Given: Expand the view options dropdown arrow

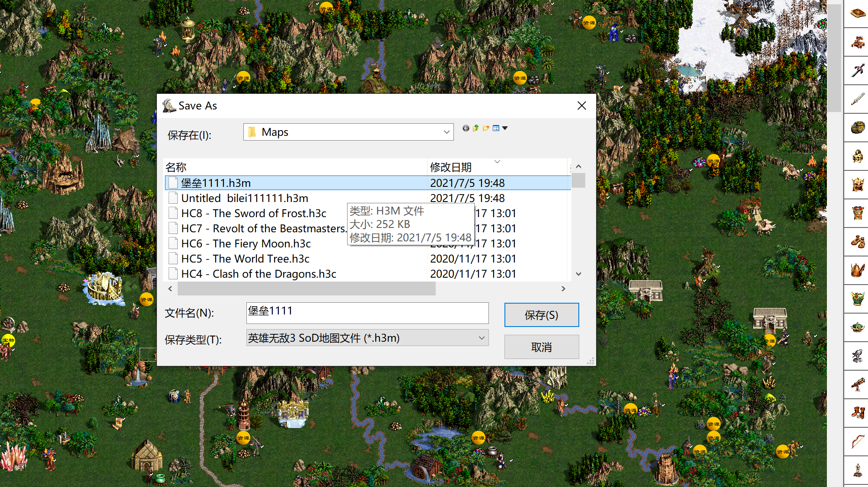Looking at the screenshot, I should coord(505,128).
